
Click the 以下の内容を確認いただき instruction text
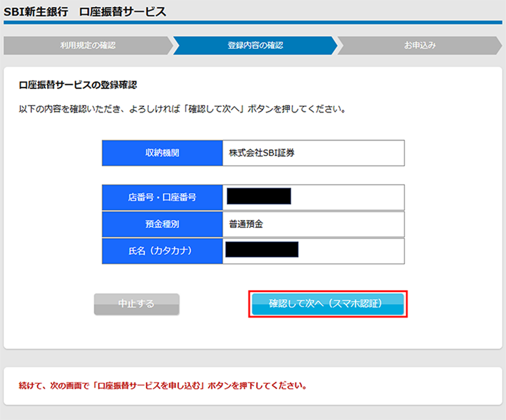click(x=182, y=109)
